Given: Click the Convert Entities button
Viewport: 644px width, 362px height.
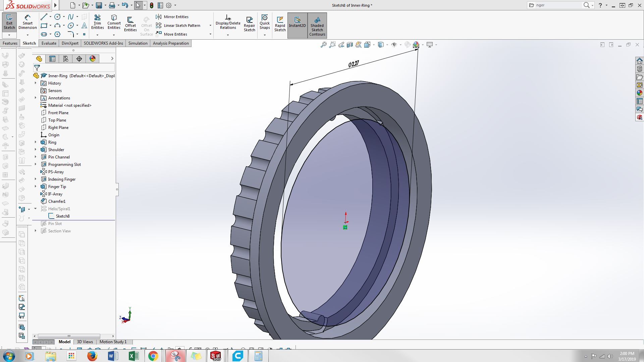Looking at the screenshot, I should pos(114,22).
